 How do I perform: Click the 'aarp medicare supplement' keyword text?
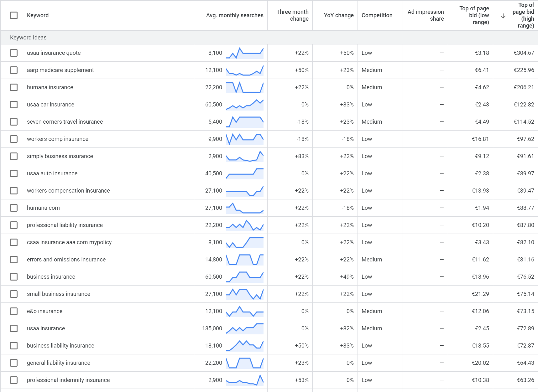coord(60,70)
